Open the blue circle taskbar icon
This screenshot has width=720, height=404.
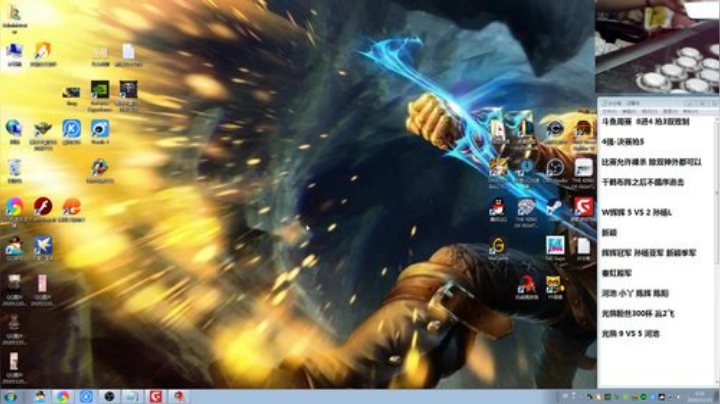(x=86, y=397)
